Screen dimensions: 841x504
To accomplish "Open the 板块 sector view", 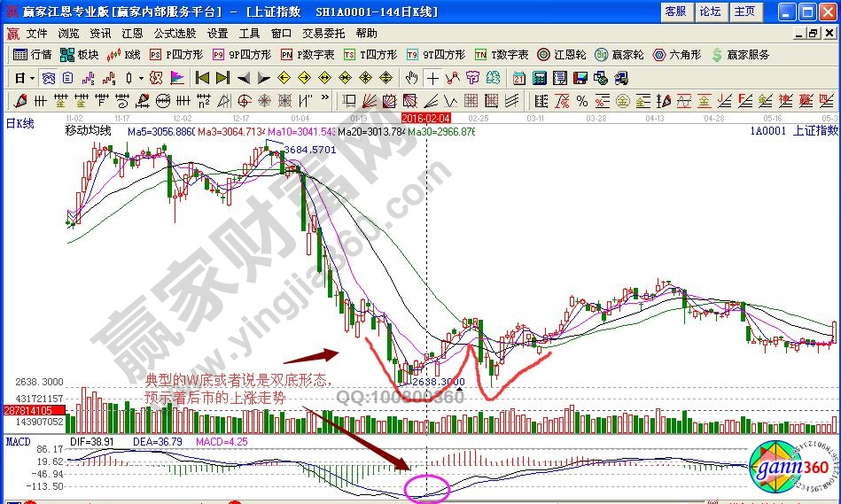I will (80, 55).
